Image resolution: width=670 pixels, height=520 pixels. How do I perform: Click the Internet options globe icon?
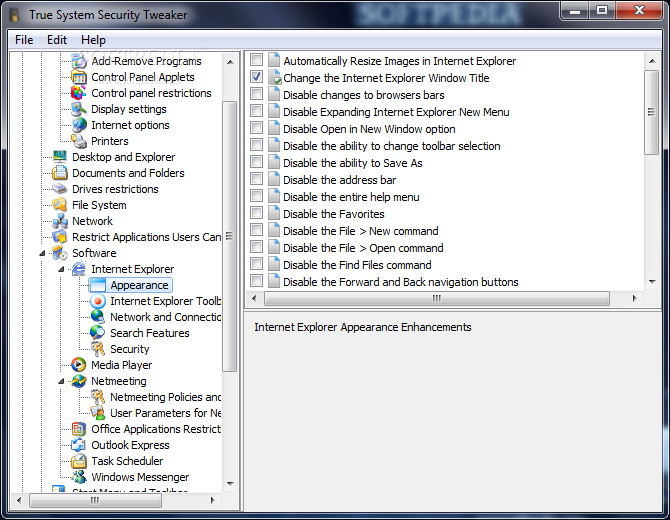click(79, 125)
